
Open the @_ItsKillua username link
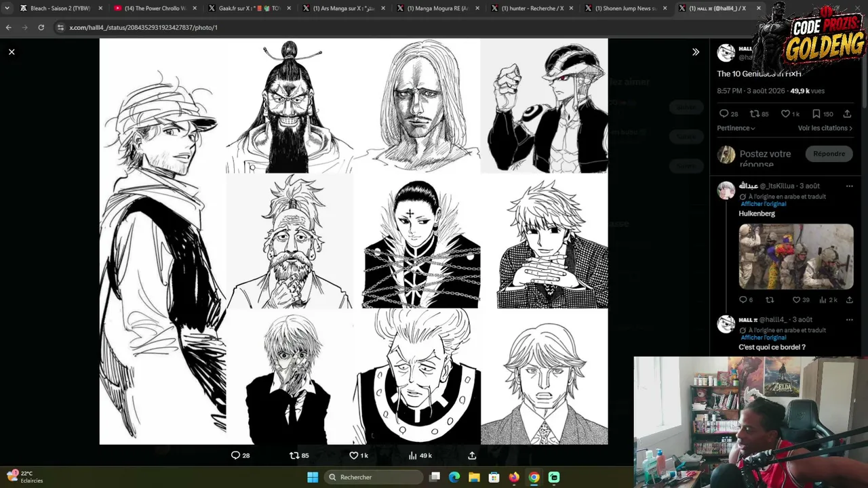click(x=776, y=186)
